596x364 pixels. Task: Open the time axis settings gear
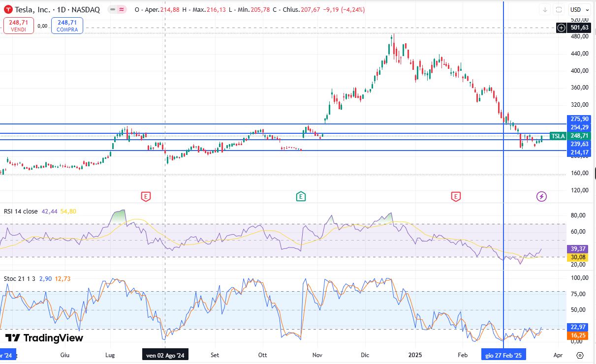click(x=580, y=355)
